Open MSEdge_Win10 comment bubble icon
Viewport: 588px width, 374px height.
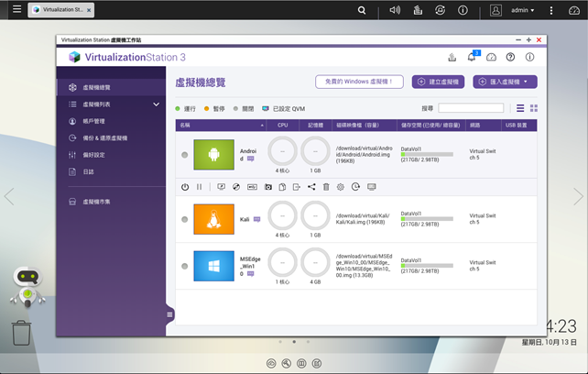click(251, 274)
